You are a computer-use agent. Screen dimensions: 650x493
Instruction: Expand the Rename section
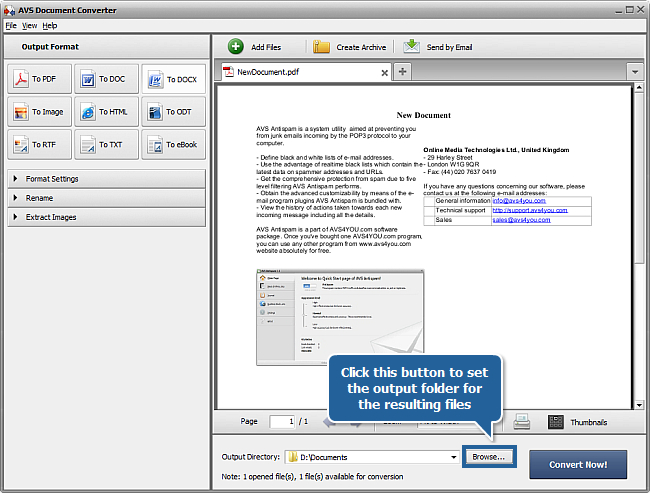tap(107, 198)
